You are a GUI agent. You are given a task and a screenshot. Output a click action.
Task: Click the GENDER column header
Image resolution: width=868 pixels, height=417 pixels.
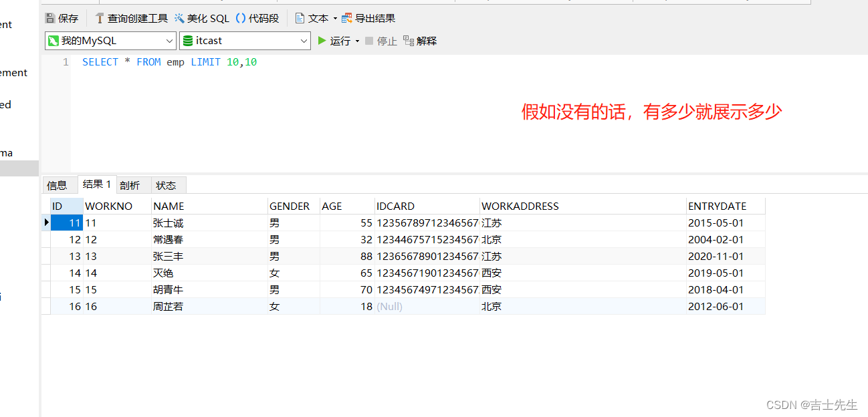(x=294, y=206)
